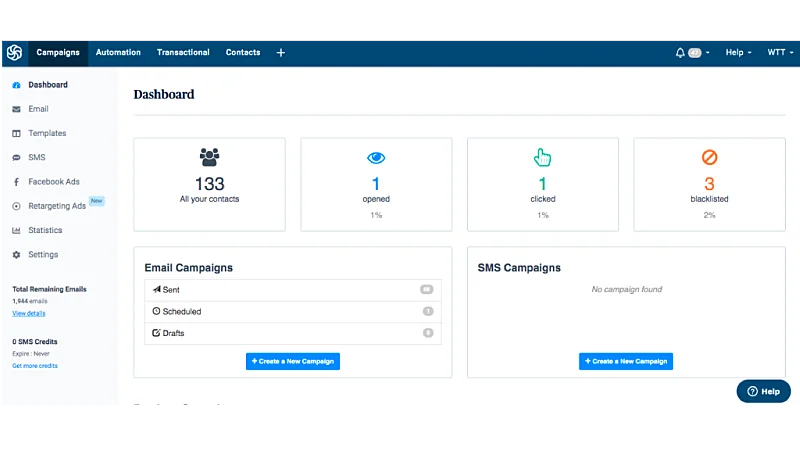The width and height of the screenshot is (800, 450).
Task: Open Sent email campaigns row
Action: (x=293, y=290)
